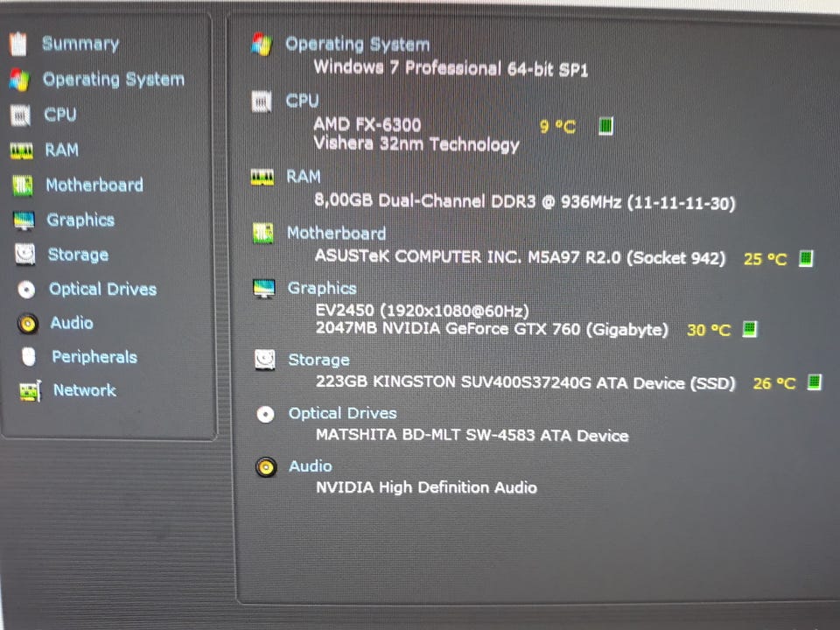Click the sidebar Graphics monitor icon
Screen dimensions: 840x630
(x=24, y=220)
